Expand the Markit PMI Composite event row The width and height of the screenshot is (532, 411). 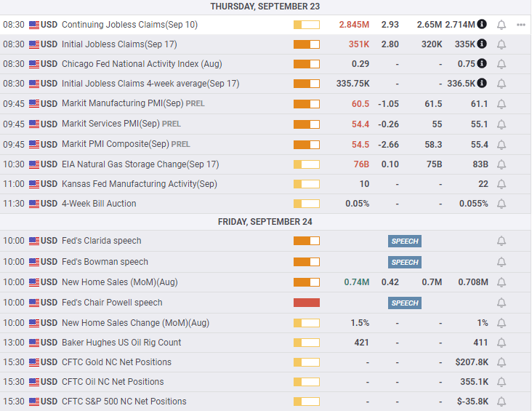116,144
